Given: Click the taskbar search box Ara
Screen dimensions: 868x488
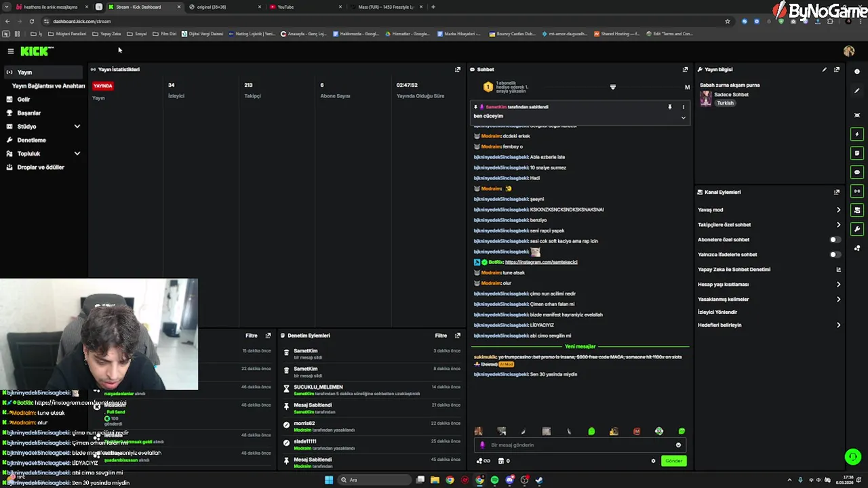Looking at the screenshot, I should click(375, 480).
